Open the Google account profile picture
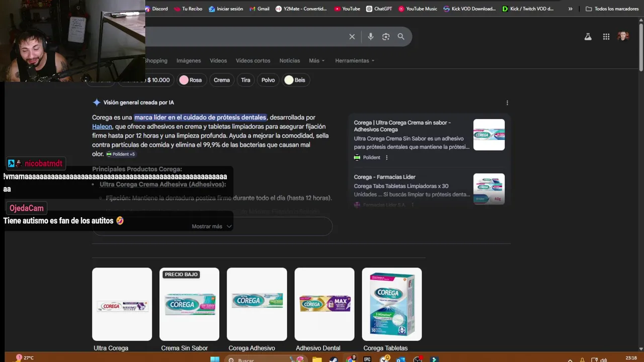Viewport: 644px width, 362px height. coord(623,36)
